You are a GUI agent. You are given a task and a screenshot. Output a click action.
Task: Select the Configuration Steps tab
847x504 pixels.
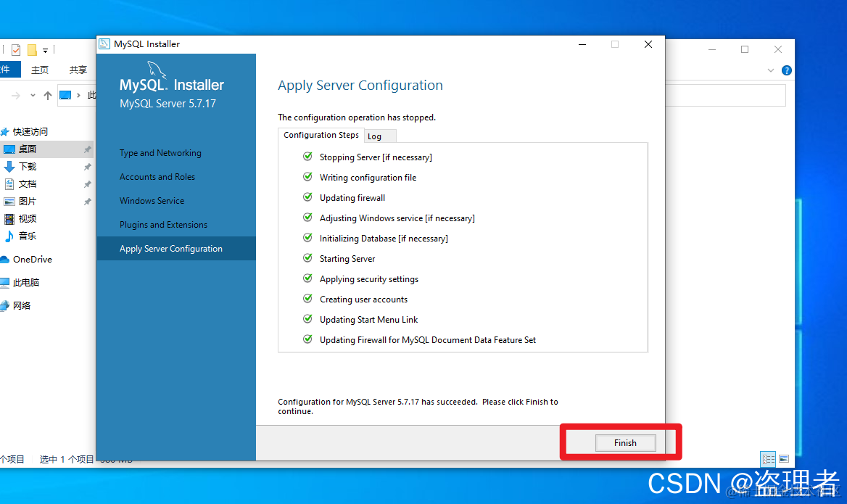321,135
